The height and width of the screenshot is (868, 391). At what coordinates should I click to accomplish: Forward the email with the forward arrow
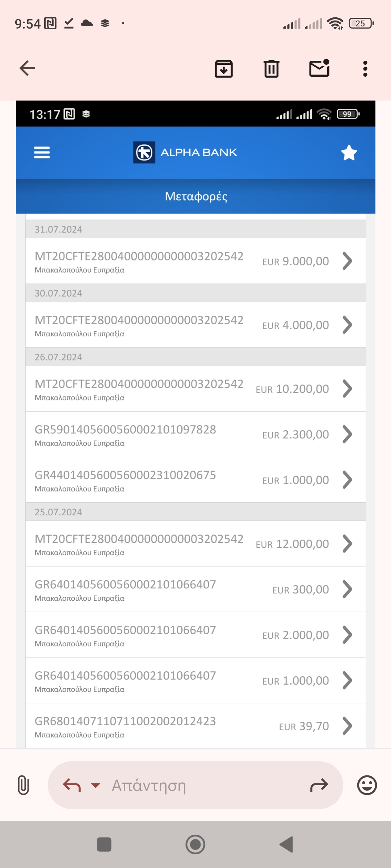point(319,785)
